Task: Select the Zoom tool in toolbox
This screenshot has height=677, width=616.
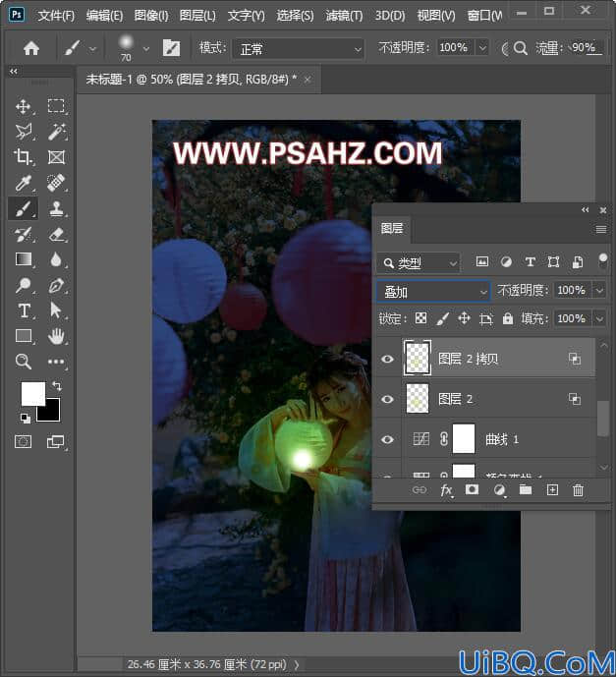Action: pos(23,362)
